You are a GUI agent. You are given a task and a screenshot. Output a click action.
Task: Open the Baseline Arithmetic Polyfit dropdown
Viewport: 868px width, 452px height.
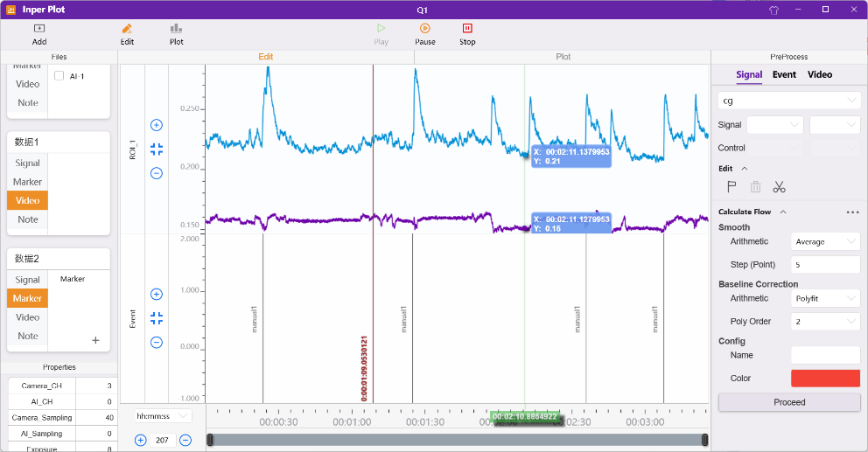(826, 298)
